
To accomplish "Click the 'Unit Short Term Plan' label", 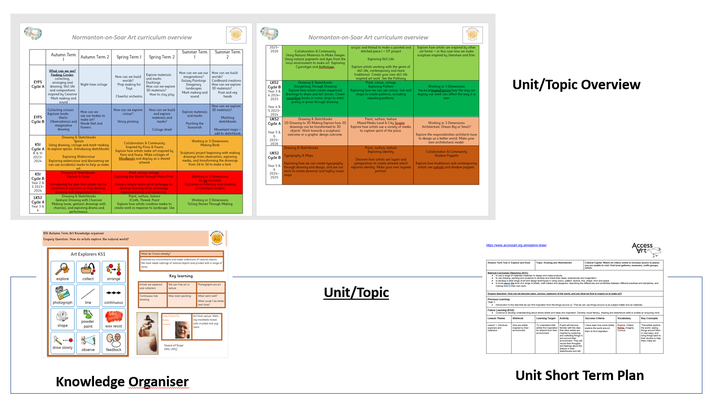I will pos(580,375).
